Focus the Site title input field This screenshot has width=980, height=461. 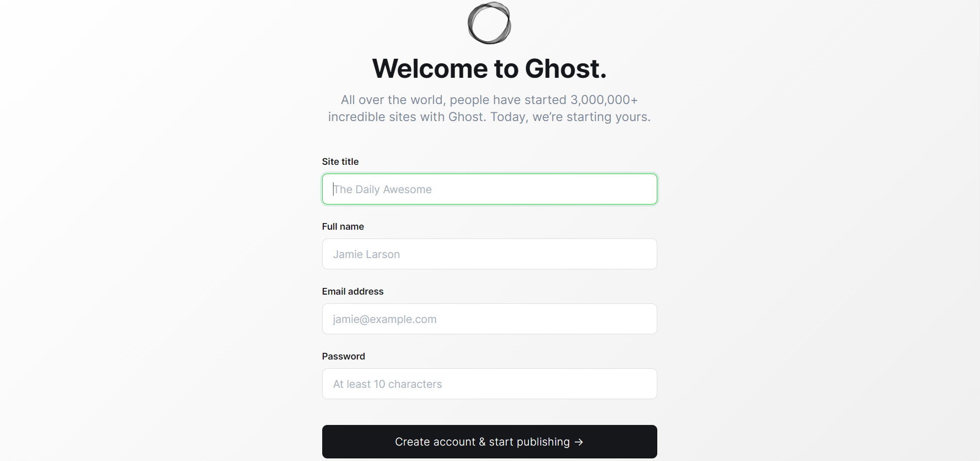coord(489,189)
